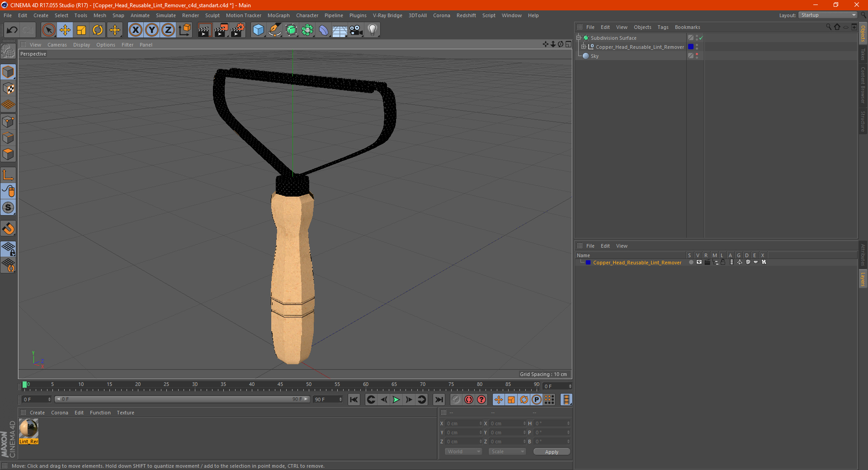Toggle layer visibility eye for Copper_Head layer
Image resolution: width=868 pixels, height=470 pixels.
pos(699,262)
